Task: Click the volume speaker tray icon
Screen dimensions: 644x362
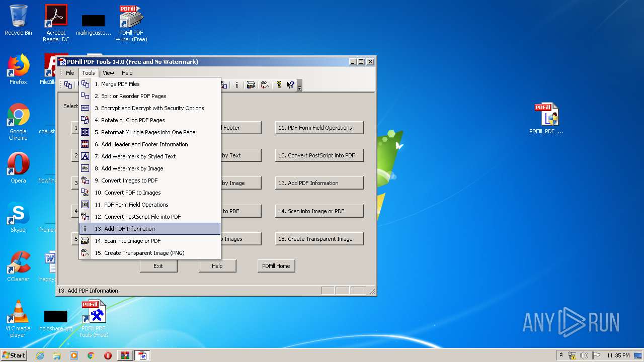Action: [x=584, y=355]
